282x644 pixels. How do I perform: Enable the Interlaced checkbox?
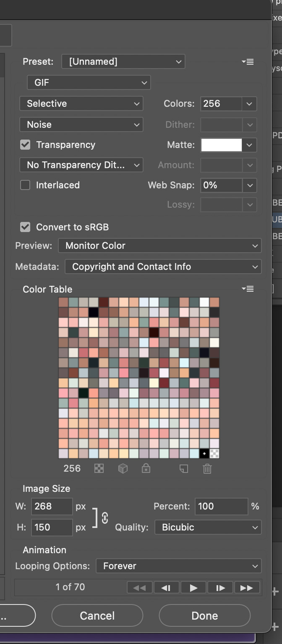pyautogui.click(x=25, y=185)
